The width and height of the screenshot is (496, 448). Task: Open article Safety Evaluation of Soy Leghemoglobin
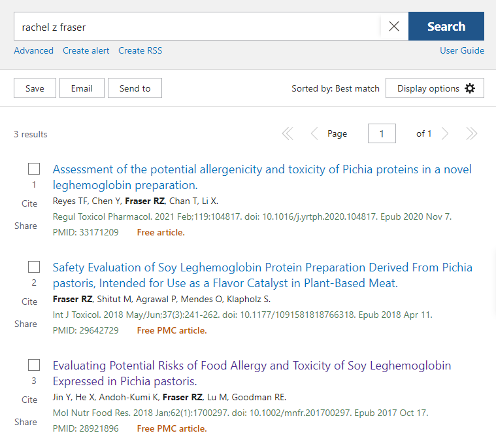pos(262,275)
